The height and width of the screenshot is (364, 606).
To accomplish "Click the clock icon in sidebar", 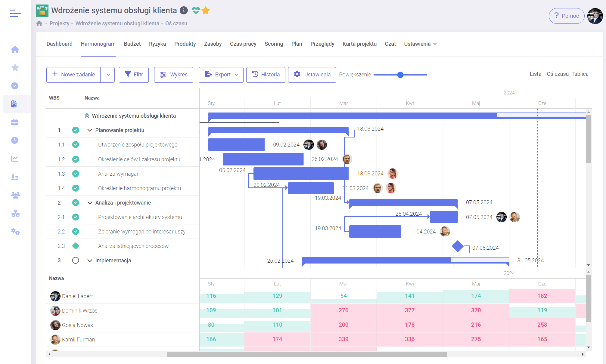I will (15, 140).
